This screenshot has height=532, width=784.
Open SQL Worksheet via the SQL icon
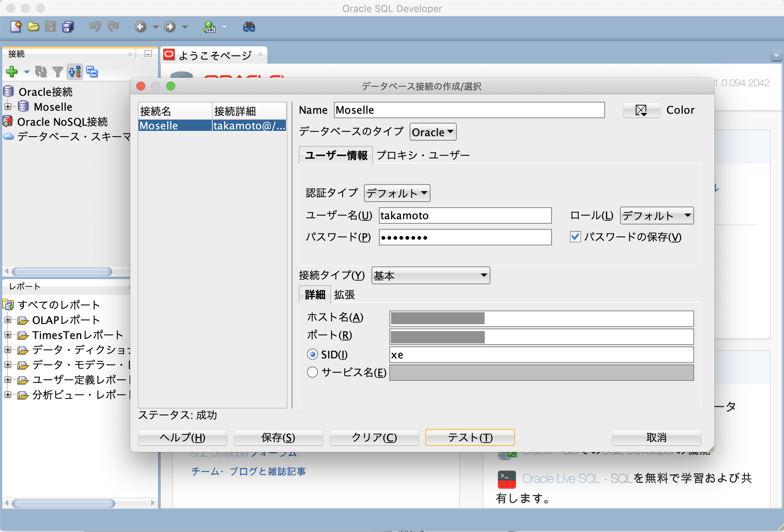[209, 27]
